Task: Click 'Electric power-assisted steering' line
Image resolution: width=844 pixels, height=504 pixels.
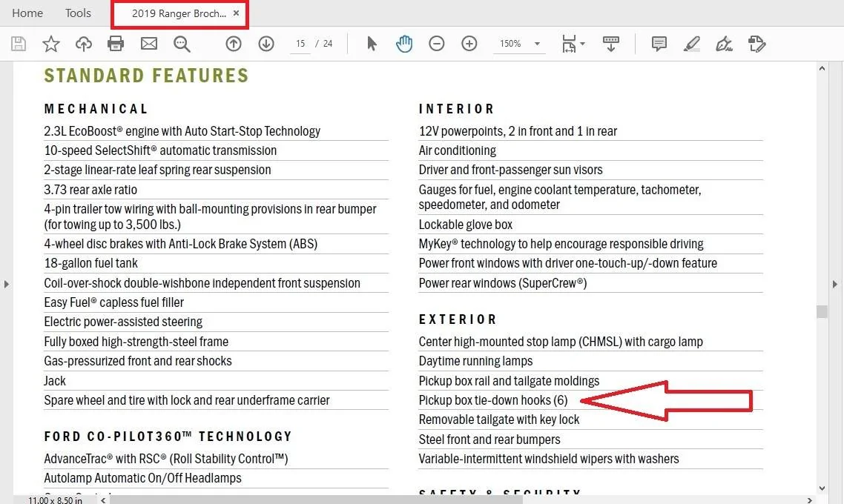Action: click(123, 322)
